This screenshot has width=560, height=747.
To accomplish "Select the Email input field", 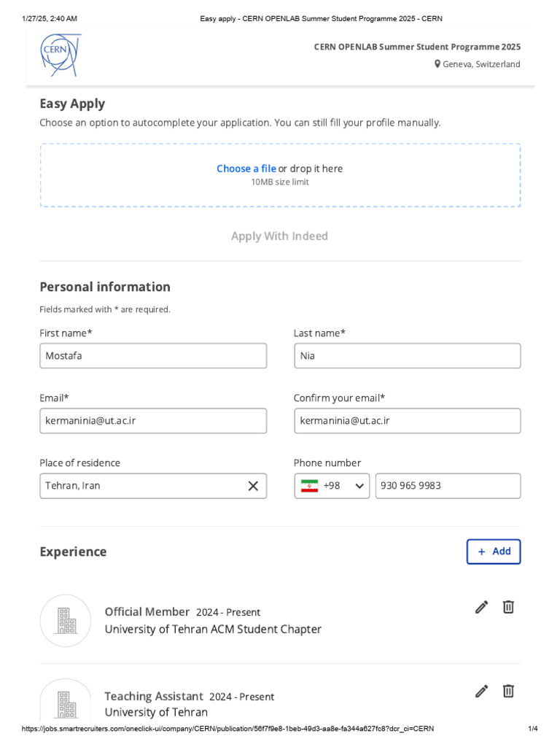I will click(153, 421).
